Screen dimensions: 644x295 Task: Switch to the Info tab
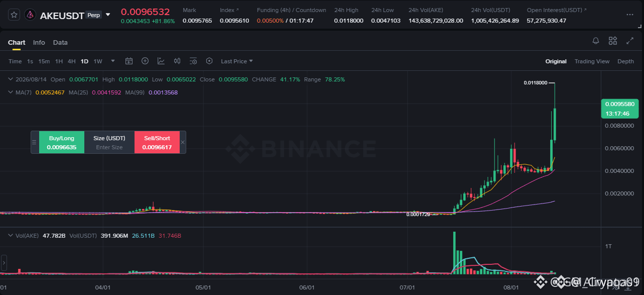point(39,43)
